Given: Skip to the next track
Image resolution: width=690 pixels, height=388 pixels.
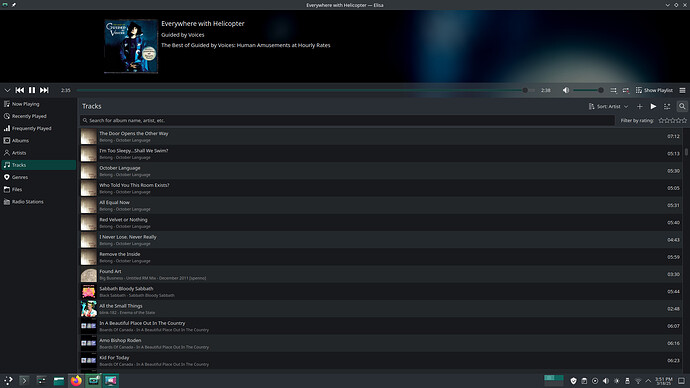Looking at the screenshot, I should pyautogui.click(x=44, y=90).
